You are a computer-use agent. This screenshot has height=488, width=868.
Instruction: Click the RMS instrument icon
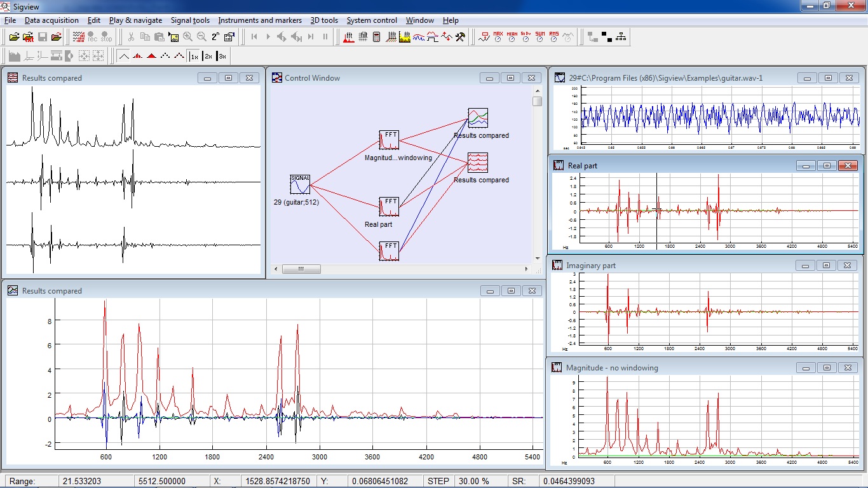[553, 37]
